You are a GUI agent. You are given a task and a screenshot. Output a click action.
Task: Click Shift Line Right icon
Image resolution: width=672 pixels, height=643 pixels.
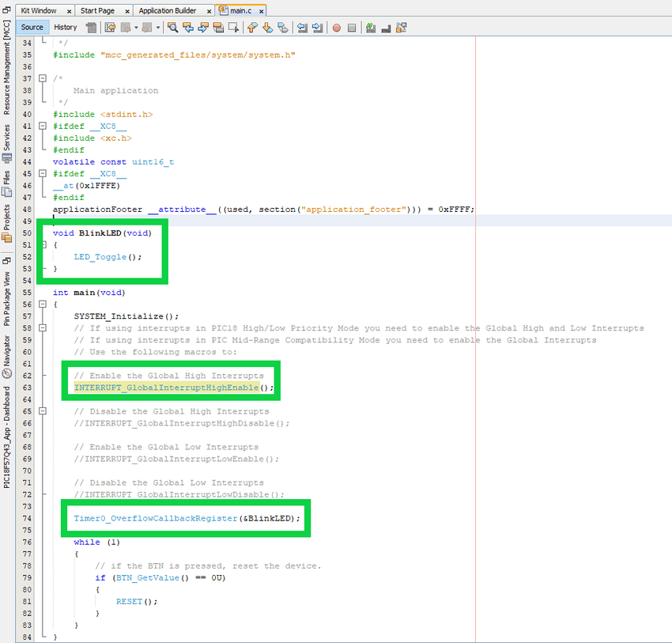(x=317, y=28)
